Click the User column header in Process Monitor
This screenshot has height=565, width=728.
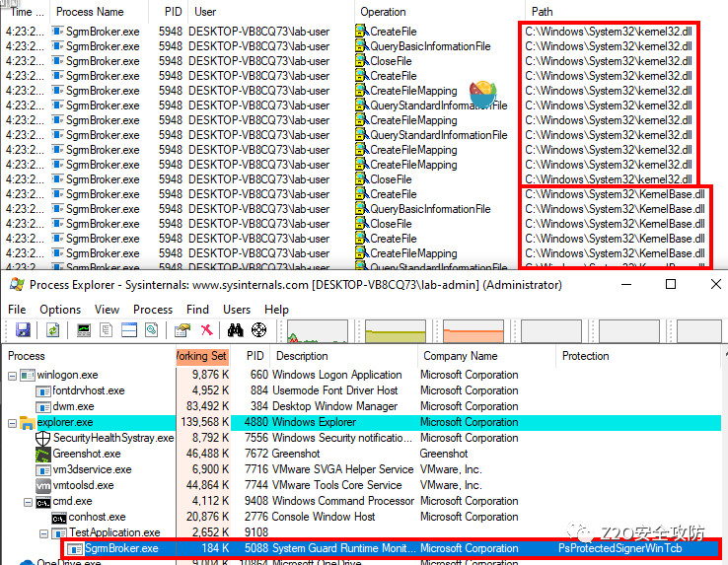tap(270, 12)
